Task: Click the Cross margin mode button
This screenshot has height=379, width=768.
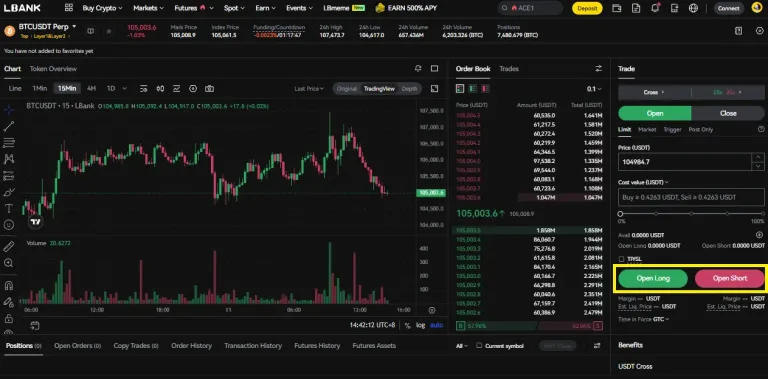Action: [654, 92]
